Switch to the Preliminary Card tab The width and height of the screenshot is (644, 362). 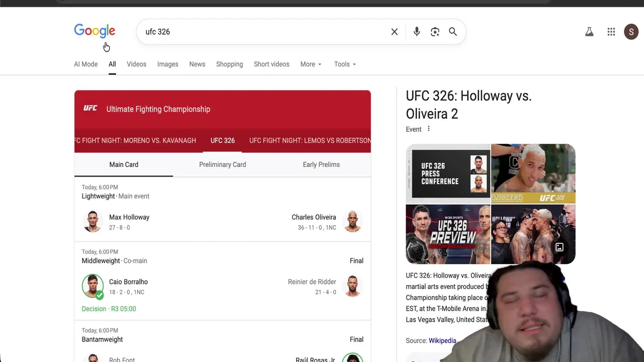(222, 164)
